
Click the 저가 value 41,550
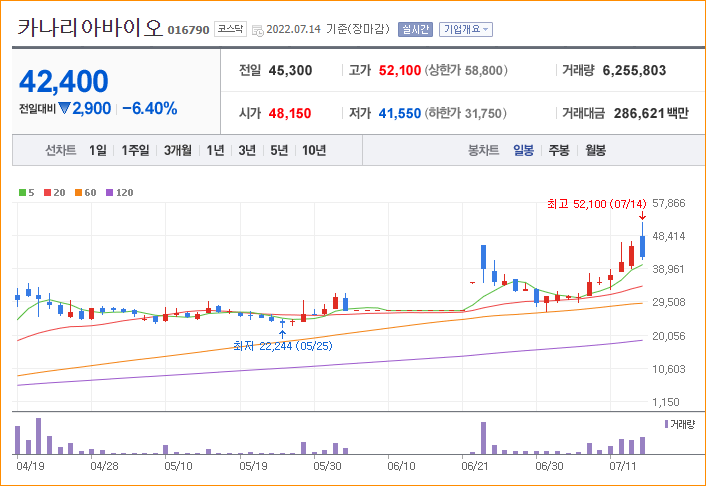pos(400,113)
